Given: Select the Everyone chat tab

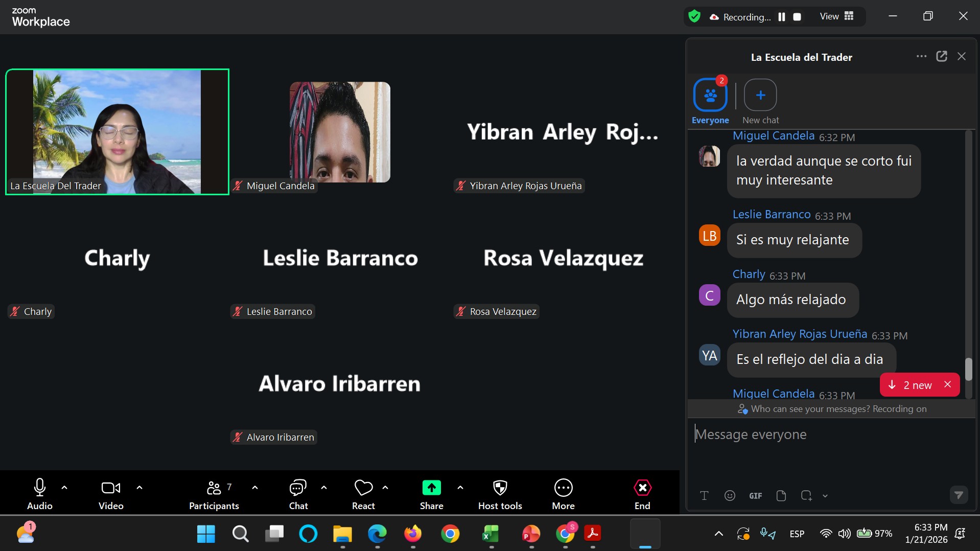Looking at the screenshot, I should (710, 96).
